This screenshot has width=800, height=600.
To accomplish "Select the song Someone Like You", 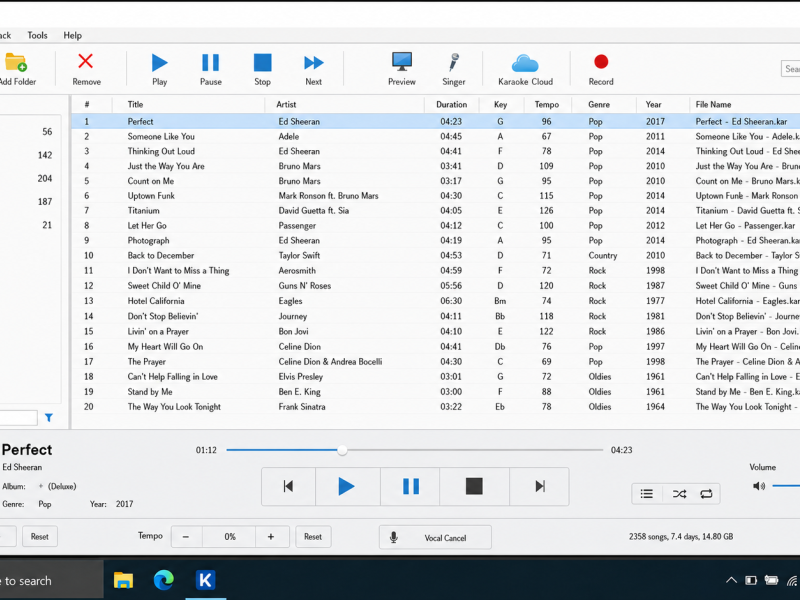I will (x=161, y=137).
